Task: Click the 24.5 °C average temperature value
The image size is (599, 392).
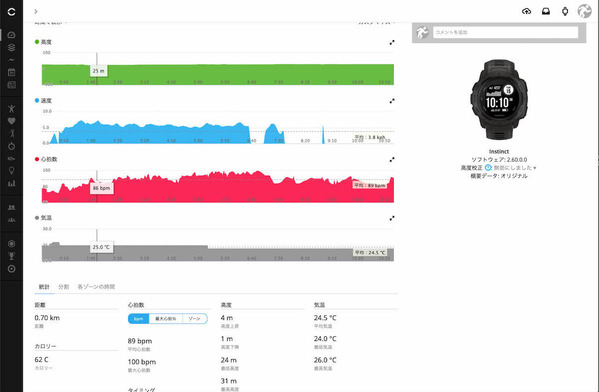Action: click(325, 317)
